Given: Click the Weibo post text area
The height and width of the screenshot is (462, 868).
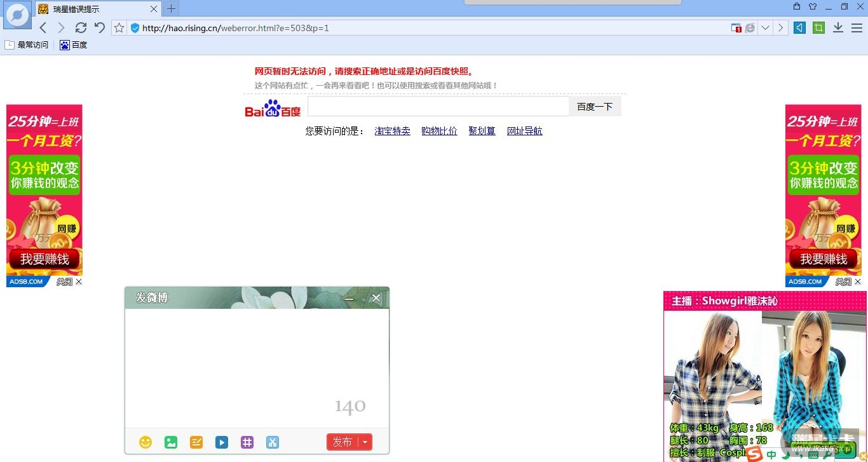Looking at the screenshot, I should pos(257,368).
